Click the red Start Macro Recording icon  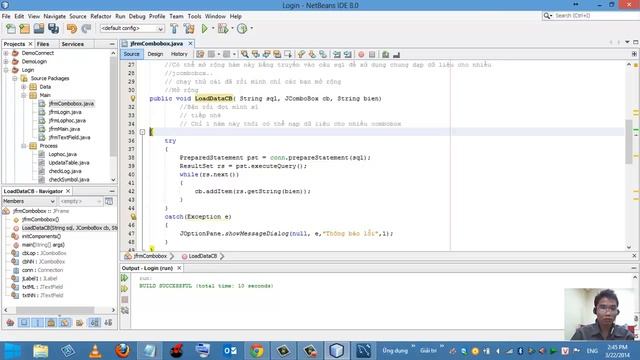pos(361,54)
